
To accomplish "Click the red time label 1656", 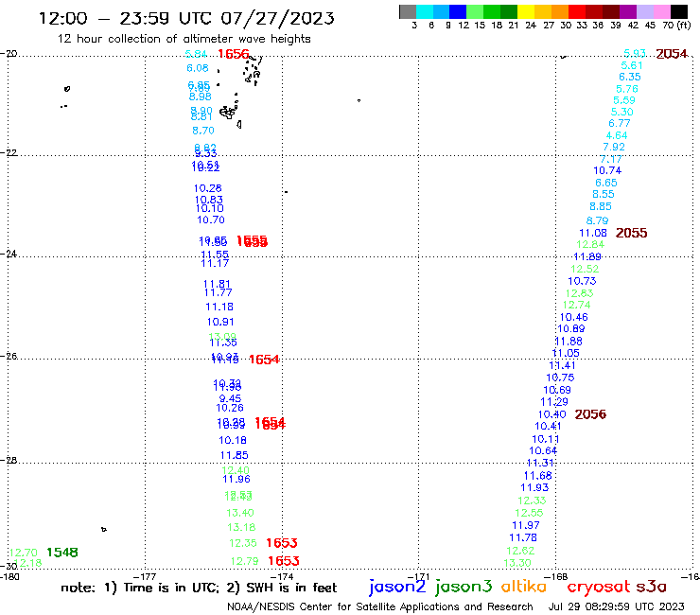I will pos(233,54).
